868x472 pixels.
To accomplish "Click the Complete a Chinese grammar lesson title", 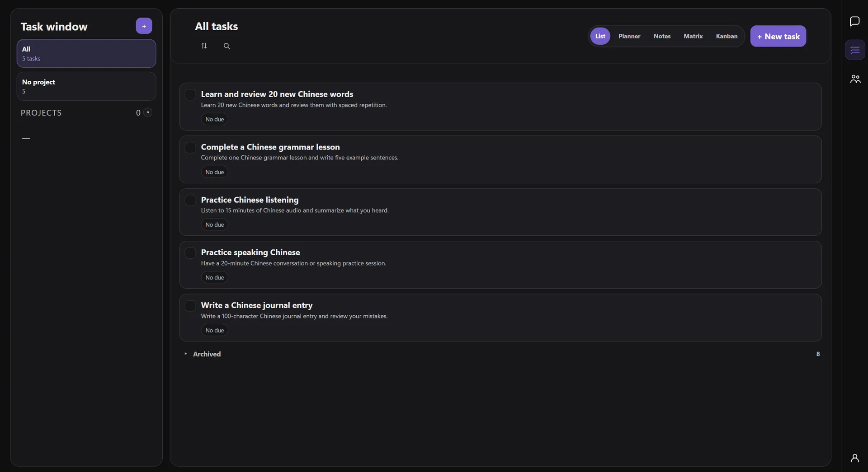I will (270, 147).
